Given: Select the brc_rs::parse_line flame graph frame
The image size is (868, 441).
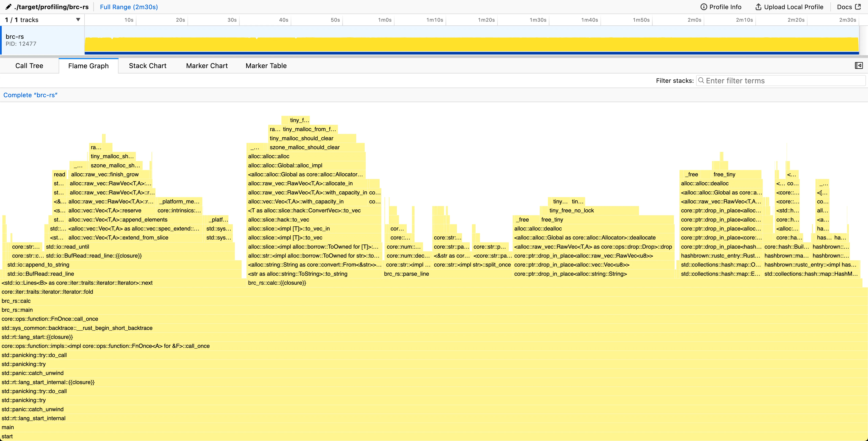Looking at the screenshot, I should tap(406, 274).
